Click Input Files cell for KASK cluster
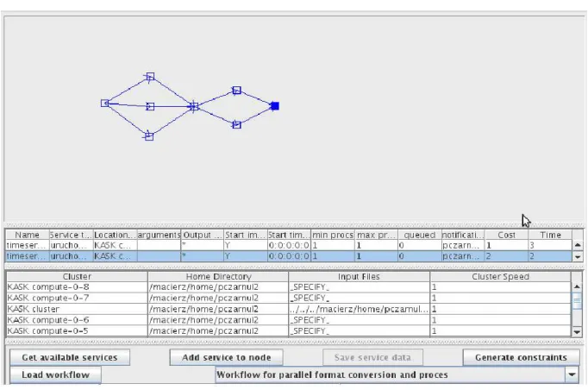Viewport: 588px width, 390px height. pos(359,309)
